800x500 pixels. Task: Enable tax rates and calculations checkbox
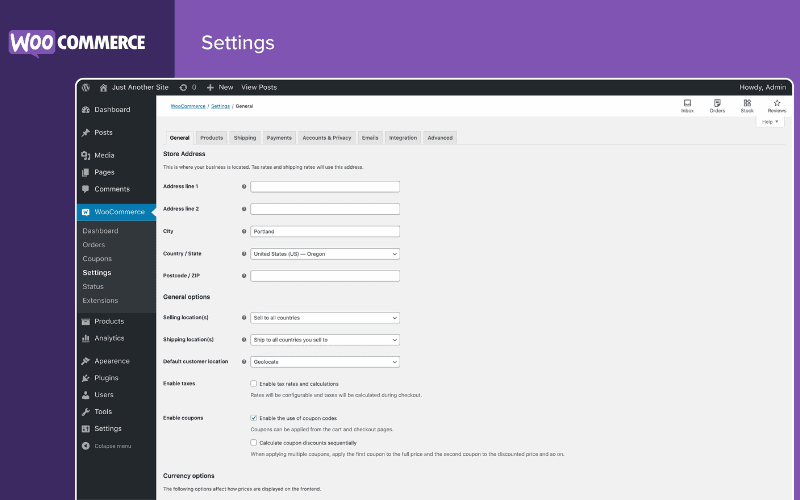coord(254,384)
